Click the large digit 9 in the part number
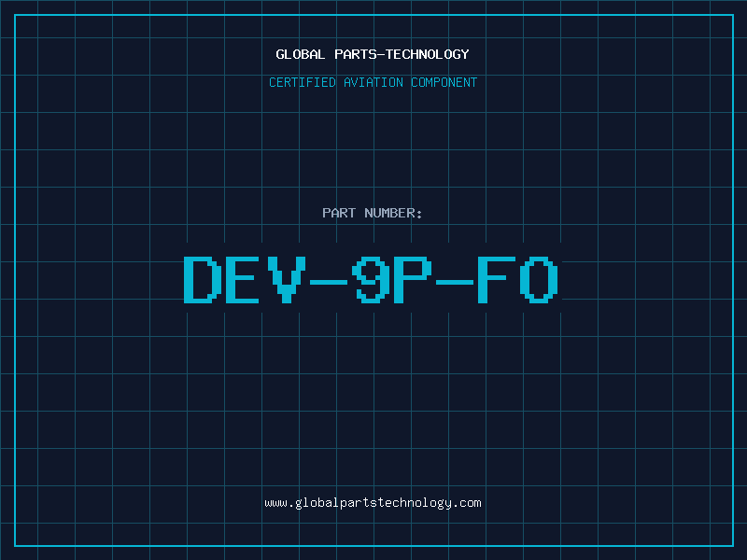This screenshot has width=747, height=560. [371, 280]
